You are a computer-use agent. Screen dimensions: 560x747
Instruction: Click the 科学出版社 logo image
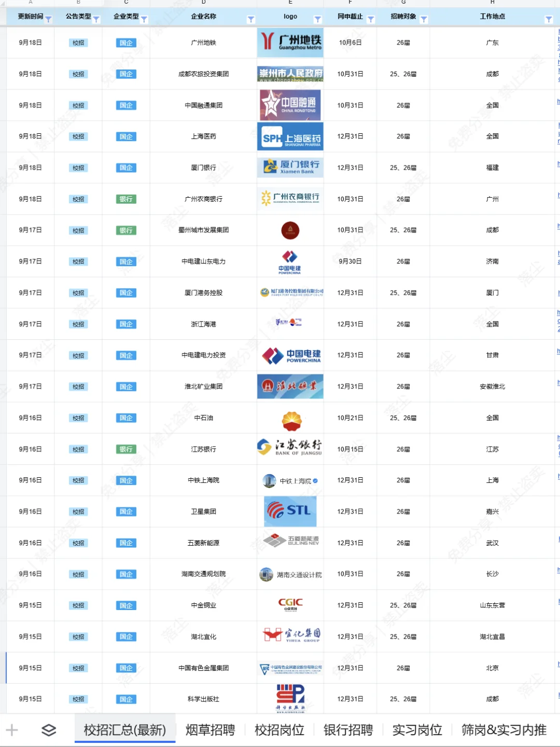(290, 698)
